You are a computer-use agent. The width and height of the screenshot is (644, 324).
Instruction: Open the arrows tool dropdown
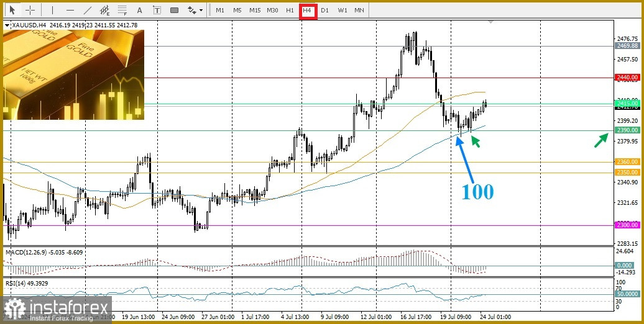[201, 11]
